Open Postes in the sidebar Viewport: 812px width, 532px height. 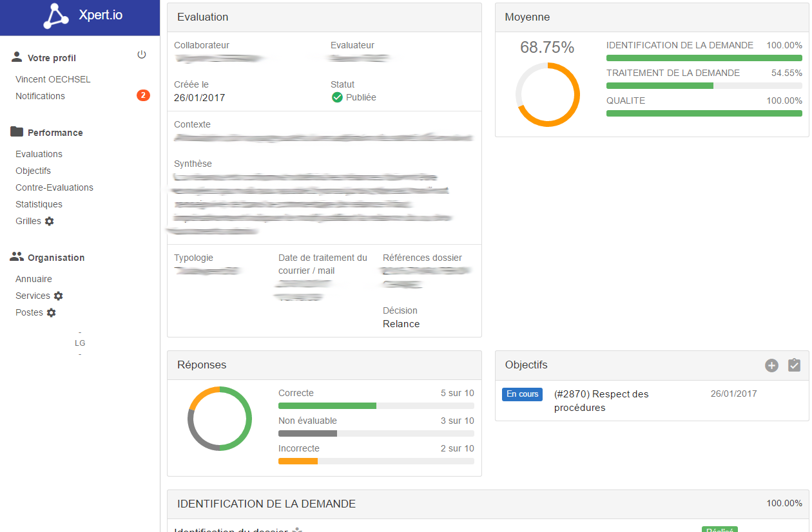coord(29,312)
